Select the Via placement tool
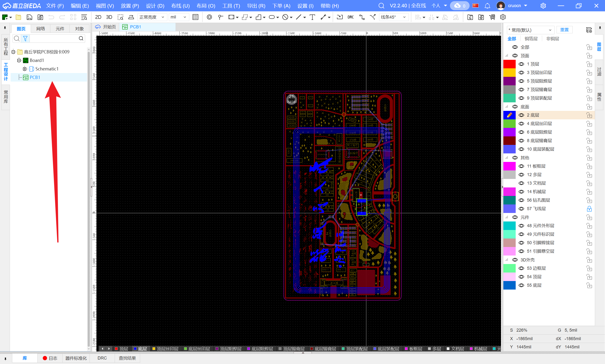 209,17
